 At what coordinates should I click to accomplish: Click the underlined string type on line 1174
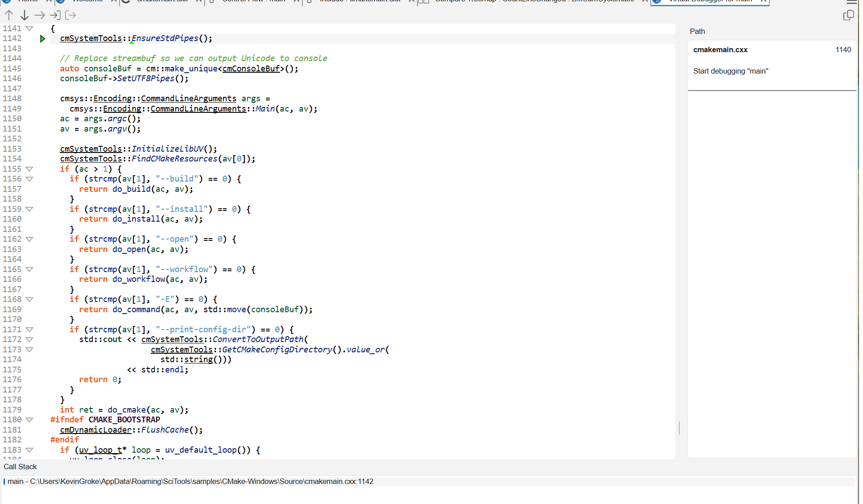198,359
